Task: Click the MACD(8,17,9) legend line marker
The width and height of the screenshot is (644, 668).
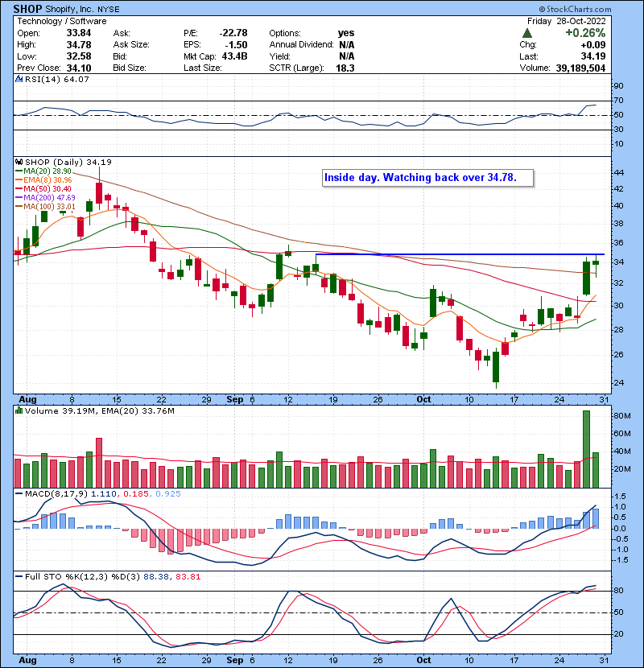Action: [x=19, y=493]
